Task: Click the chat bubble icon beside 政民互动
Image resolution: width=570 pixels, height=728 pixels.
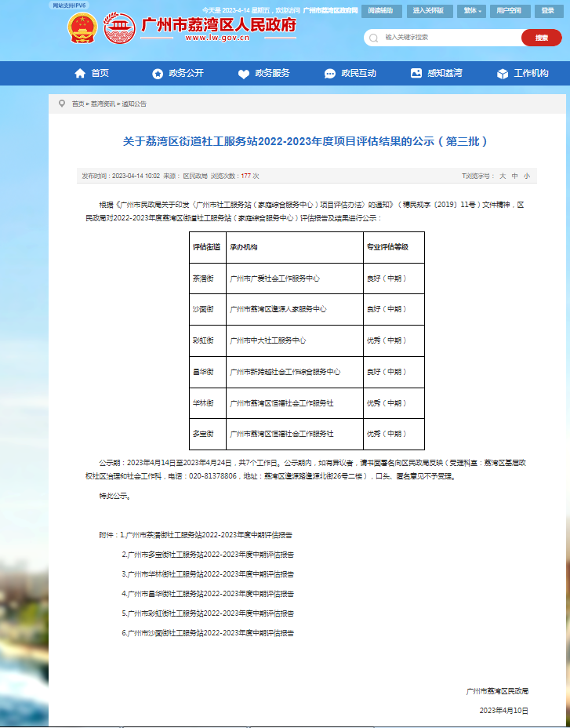Action: 330,74
